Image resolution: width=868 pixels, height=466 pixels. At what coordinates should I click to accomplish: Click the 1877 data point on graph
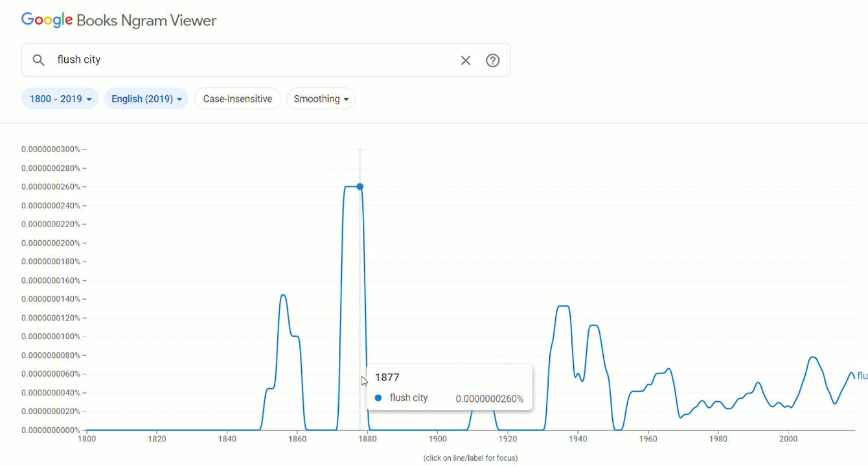[x=360, y=186]
